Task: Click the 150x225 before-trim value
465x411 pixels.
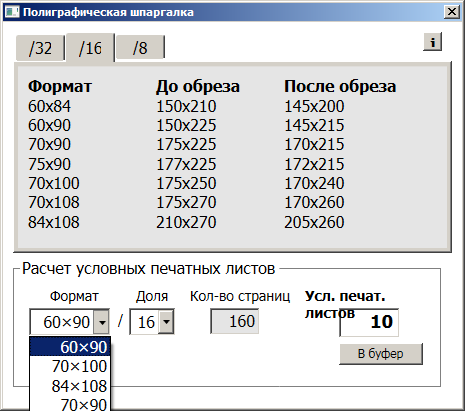Action: [x=186, y=125]
